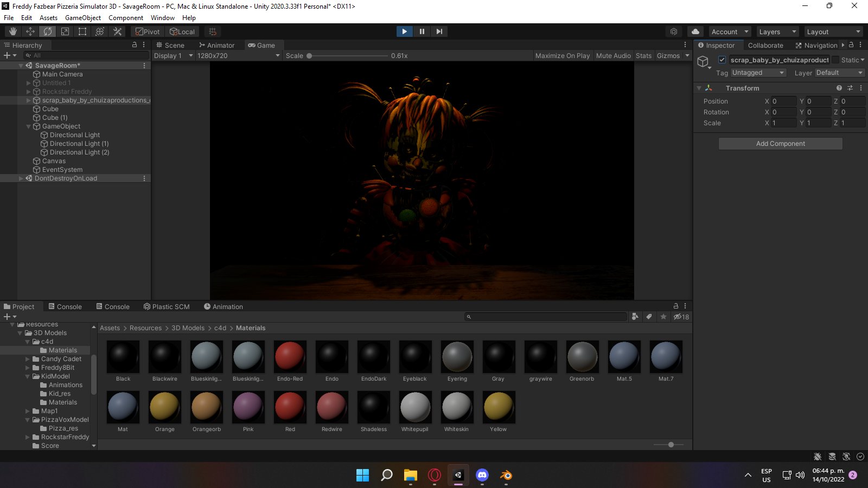Switch to the Animator tab
The width and height of the screenshot is (868, 488).
217,46
